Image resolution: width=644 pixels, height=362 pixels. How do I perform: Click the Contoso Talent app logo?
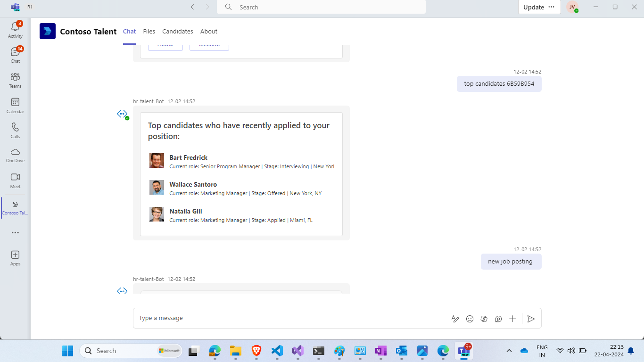(x=48, y=31)
